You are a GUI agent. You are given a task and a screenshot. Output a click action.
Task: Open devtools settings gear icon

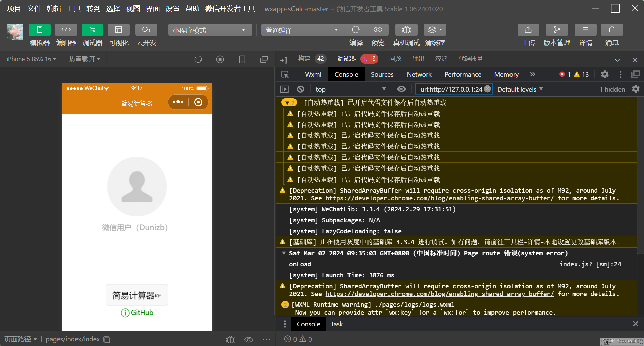605,74
